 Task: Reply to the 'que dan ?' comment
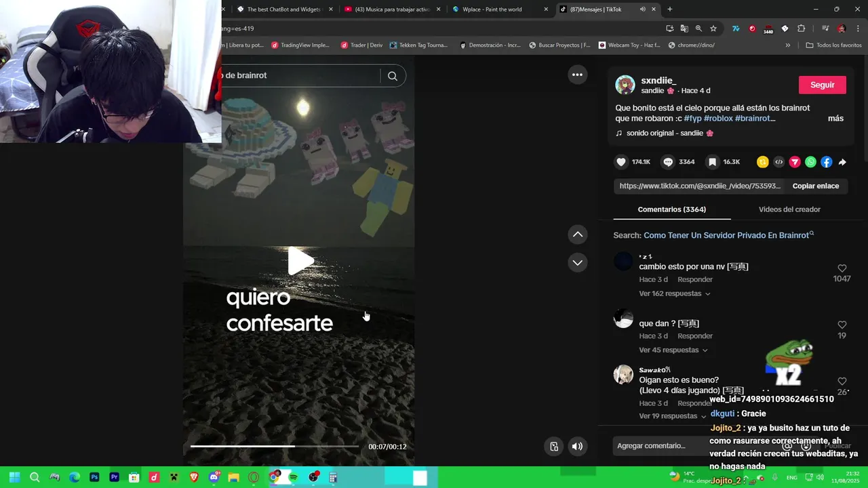(695, 335)
